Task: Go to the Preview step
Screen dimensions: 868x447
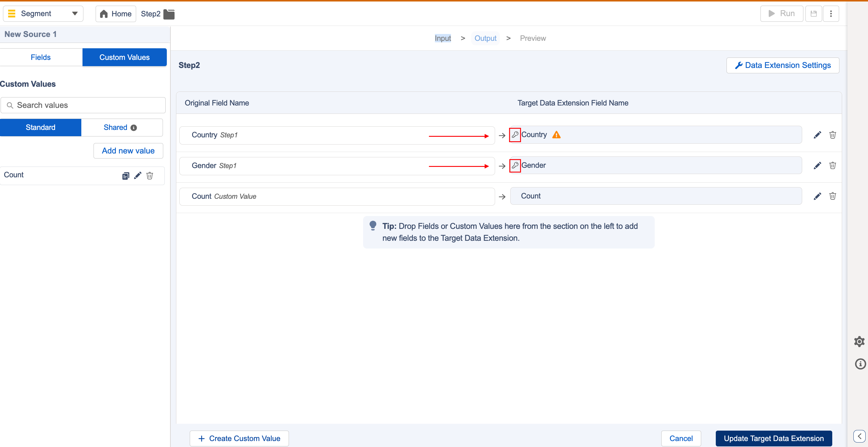Action: (533, 38)
